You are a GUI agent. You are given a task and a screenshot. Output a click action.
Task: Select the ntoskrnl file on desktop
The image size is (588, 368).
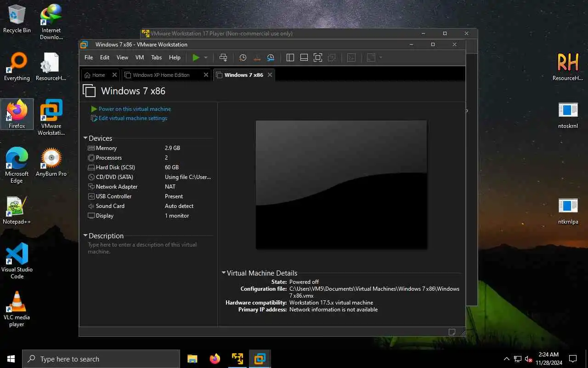point(568,115)
